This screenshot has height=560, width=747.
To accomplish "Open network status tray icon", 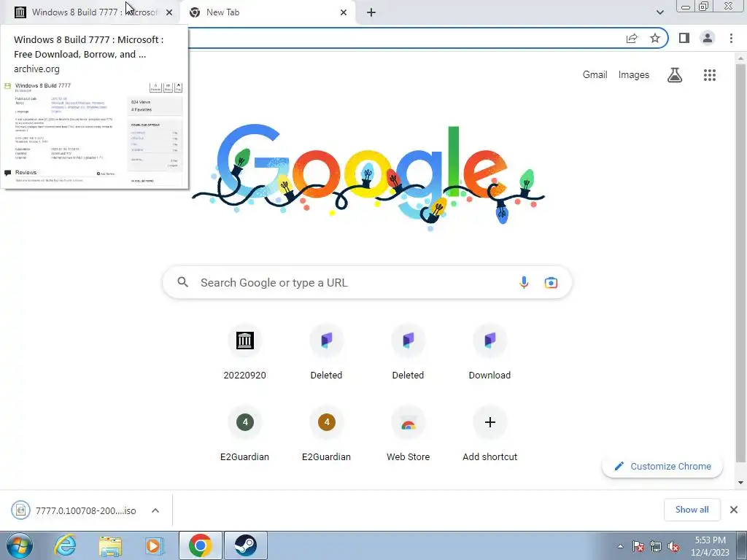I will coord(656,546).
